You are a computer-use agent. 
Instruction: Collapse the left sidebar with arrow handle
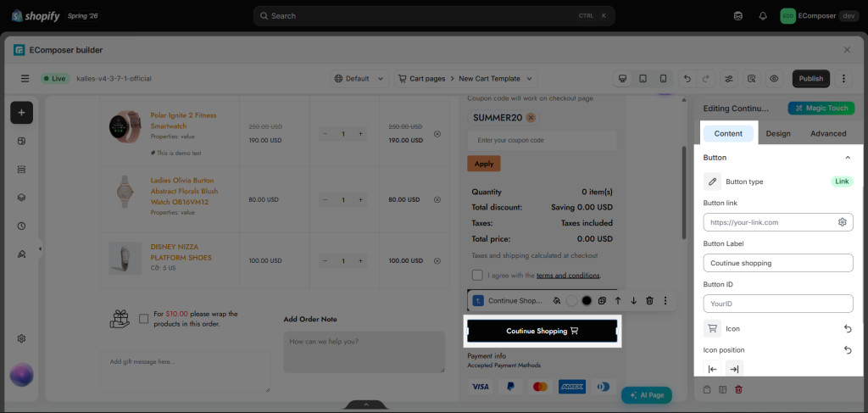[x=40, y=249]
